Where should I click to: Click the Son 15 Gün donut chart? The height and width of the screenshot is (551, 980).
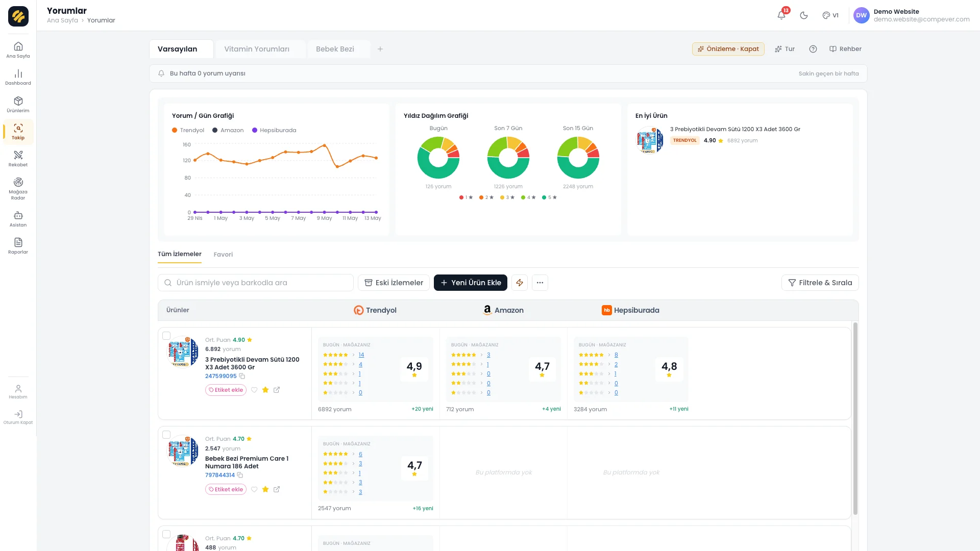click(578, 158)
